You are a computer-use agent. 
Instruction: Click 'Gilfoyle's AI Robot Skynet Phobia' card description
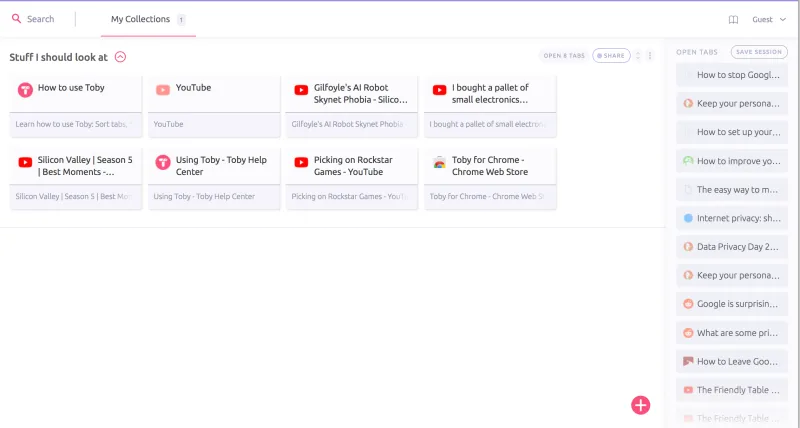[x=347, y=124]
